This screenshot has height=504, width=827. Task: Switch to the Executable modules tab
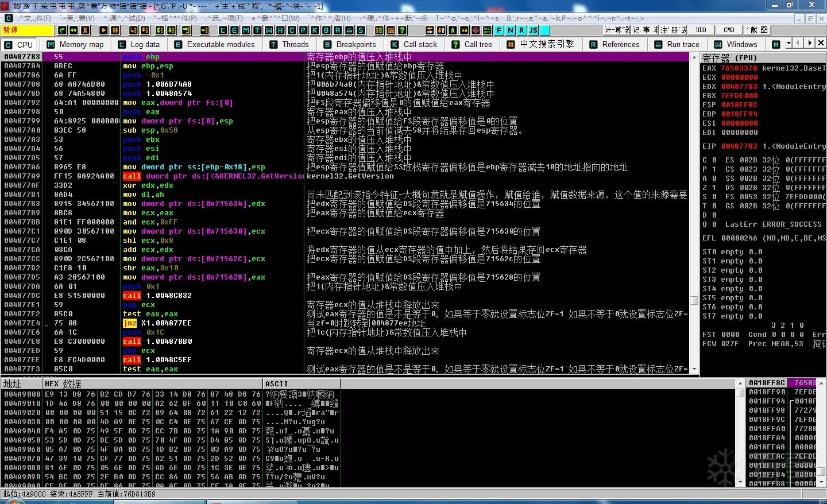point(215,44)
